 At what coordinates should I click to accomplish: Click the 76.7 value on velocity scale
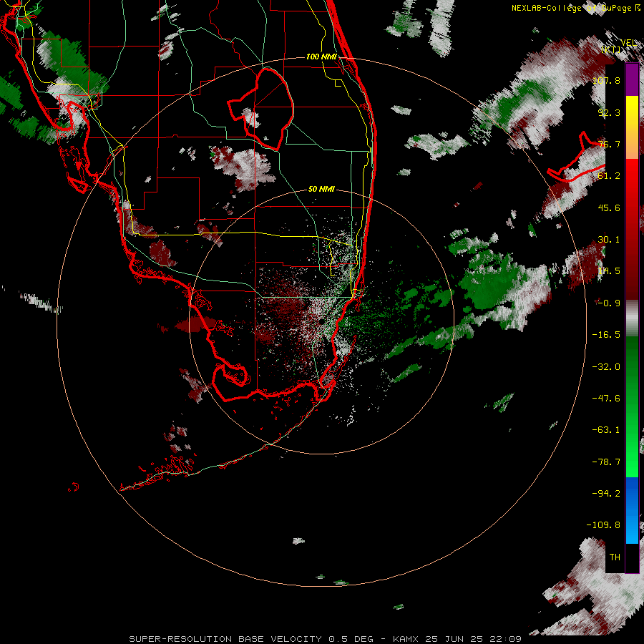(x=609, y=144)
